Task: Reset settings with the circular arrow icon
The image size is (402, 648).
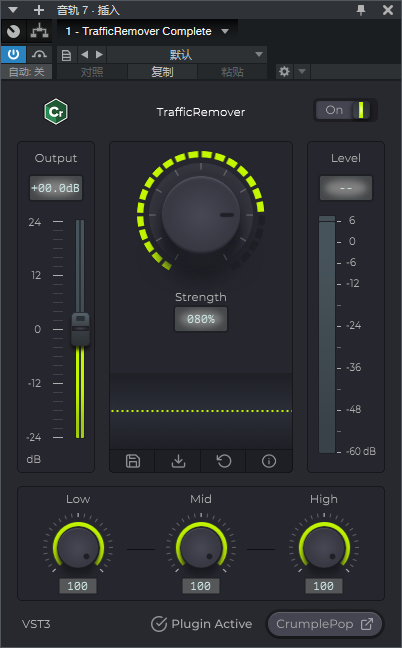Action: pyautogui.click(x=224, y=461)
